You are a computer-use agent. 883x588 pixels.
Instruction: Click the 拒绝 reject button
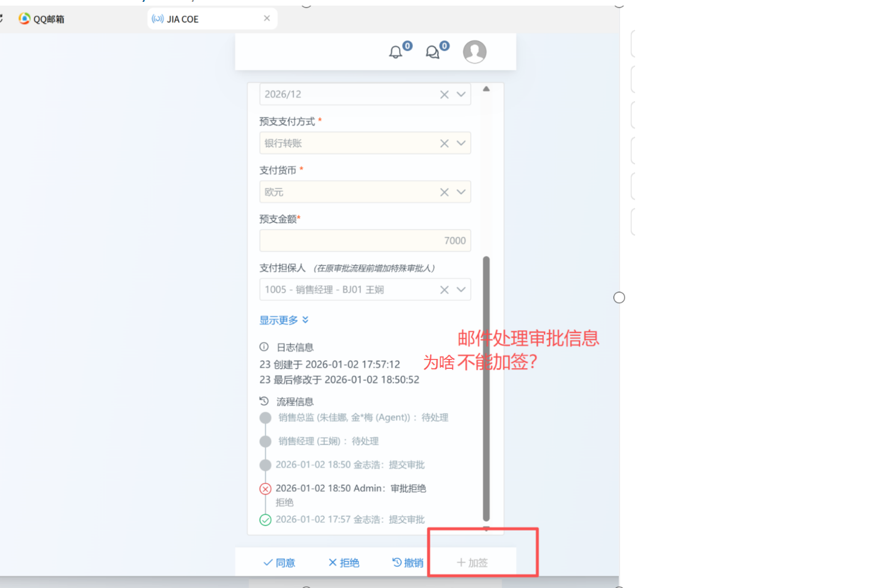344,562
